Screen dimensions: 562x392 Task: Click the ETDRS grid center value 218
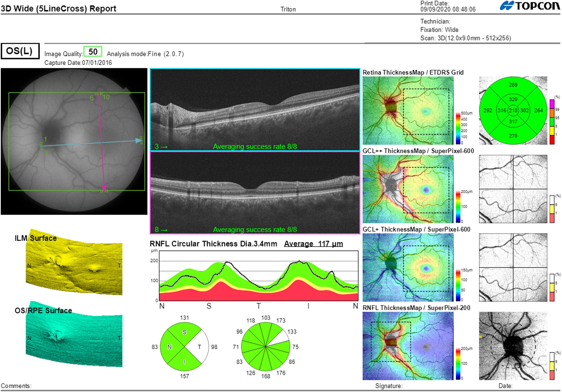(513, 110)
